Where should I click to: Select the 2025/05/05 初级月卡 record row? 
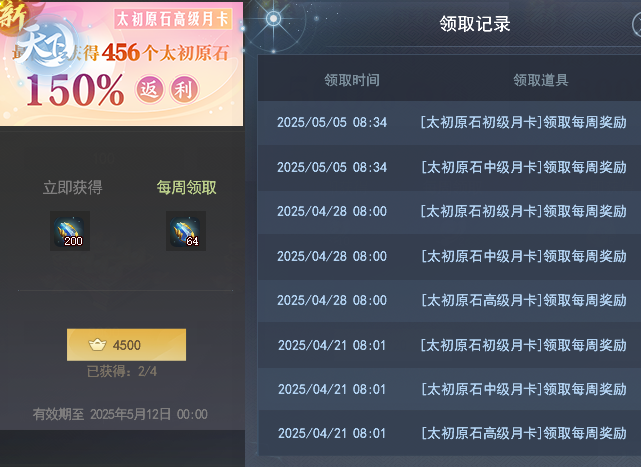click(x=449, y=122)
